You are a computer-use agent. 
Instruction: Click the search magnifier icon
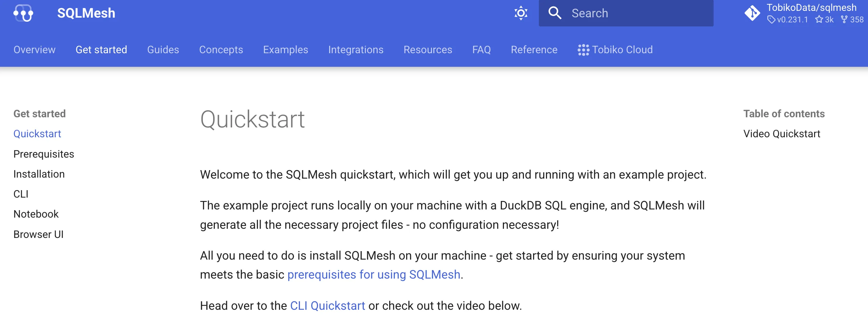(x=554, y=13)
